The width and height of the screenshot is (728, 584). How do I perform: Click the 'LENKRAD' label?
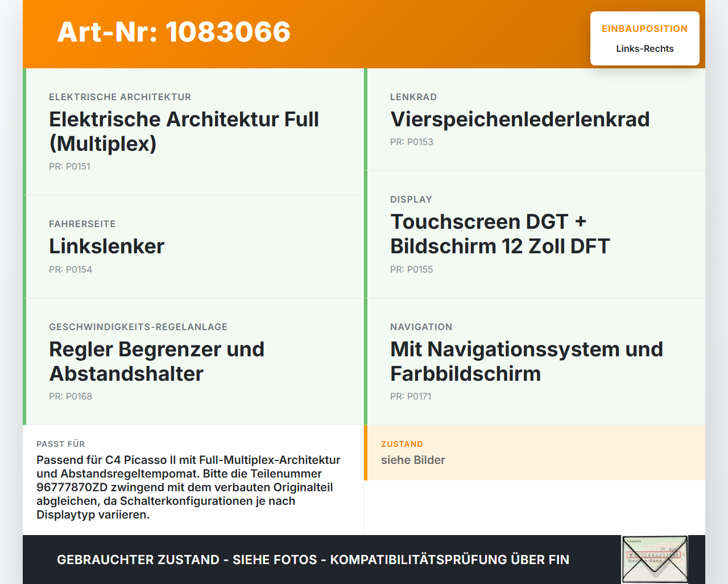[x=413, y=97]
